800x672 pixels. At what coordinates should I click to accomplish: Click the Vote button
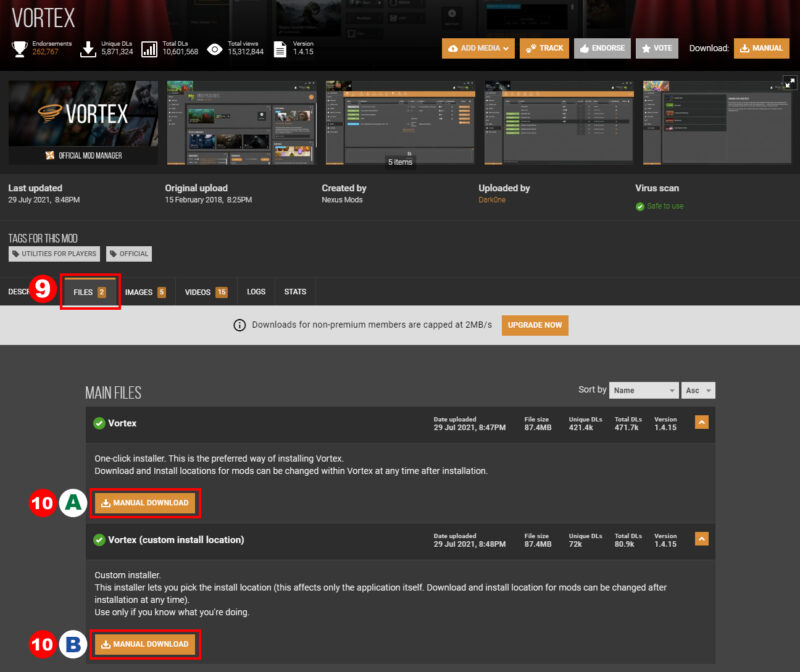click(x=657, y=48)
